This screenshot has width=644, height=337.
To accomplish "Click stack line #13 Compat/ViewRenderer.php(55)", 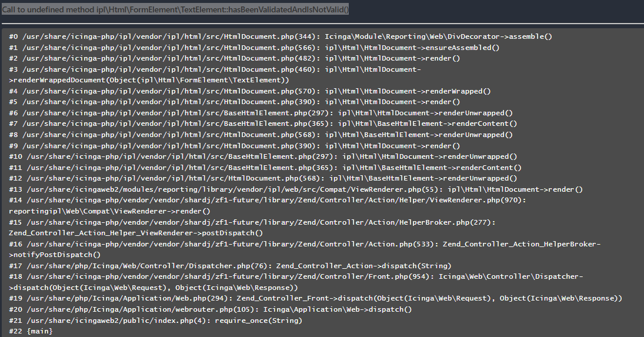I will (296, 189).
